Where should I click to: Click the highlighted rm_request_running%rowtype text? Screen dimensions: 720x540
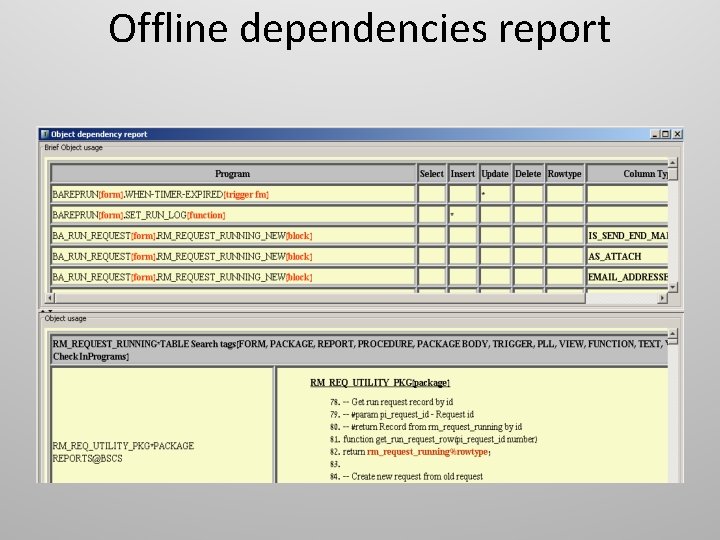click(428, 452)
